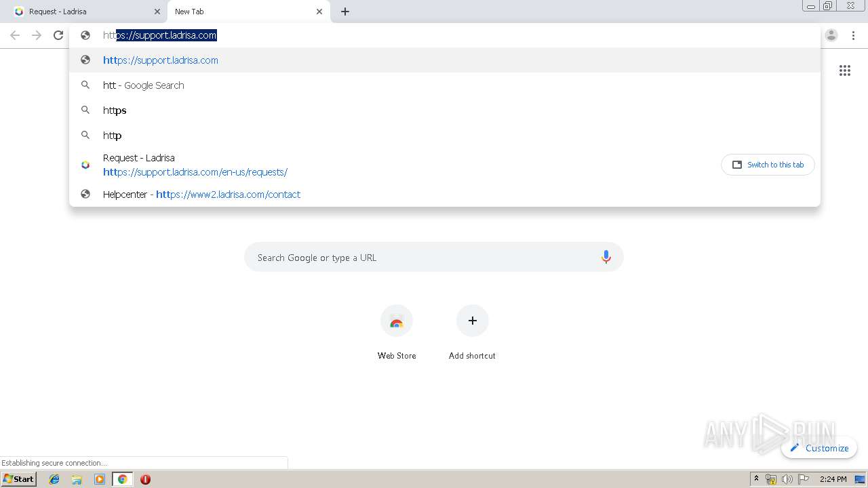Go back using the back arrow
The height and width of the screenshot is (488, 868).
[15, 35]
